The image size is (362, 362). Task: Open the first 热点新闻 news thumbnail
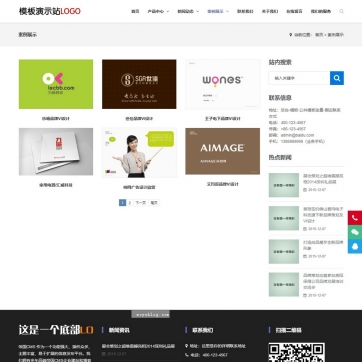(284, 185)
